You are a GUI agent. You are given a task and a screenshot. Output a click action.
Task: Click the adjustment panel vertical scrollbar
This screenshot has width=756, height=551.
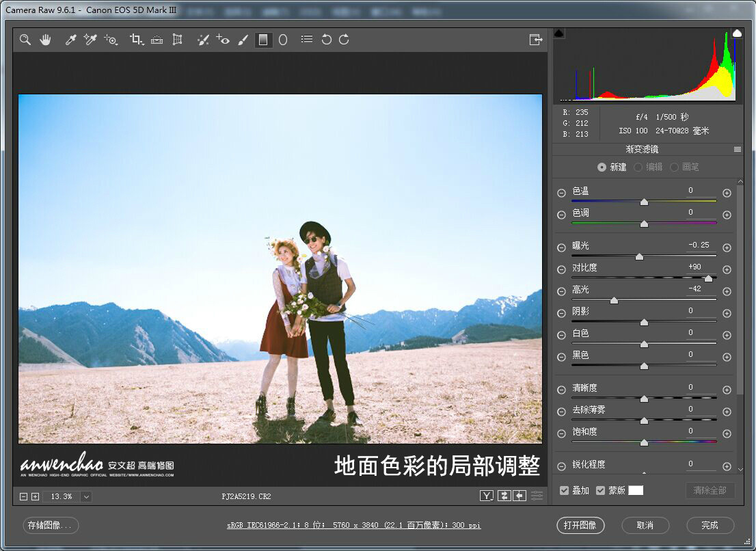point(740,289)
